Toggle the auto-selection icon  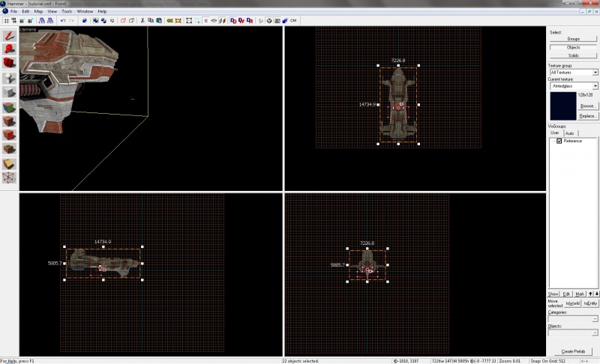(x=197, y=21)
